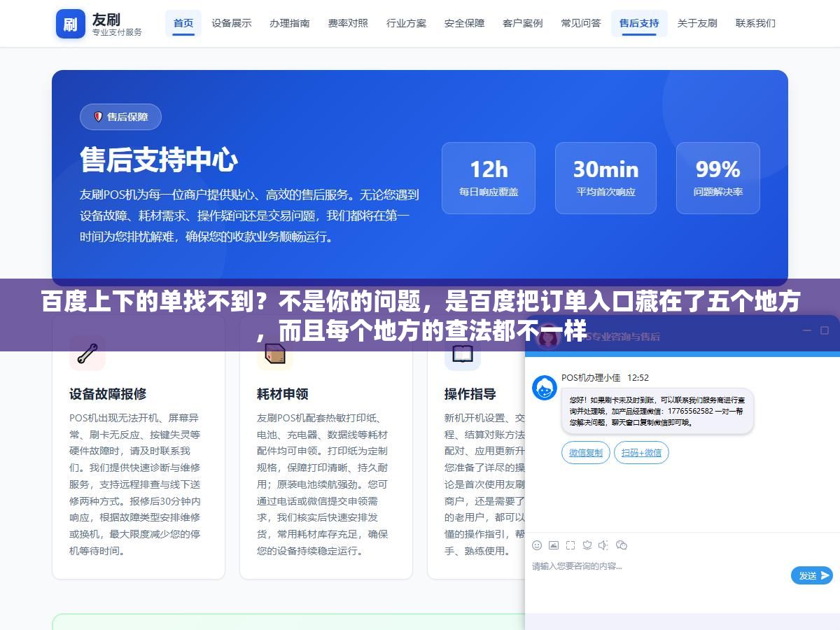Viewport: 840px width, 630px height.
Task: Click the 友刷 logo icon
Action: point(71,24)
